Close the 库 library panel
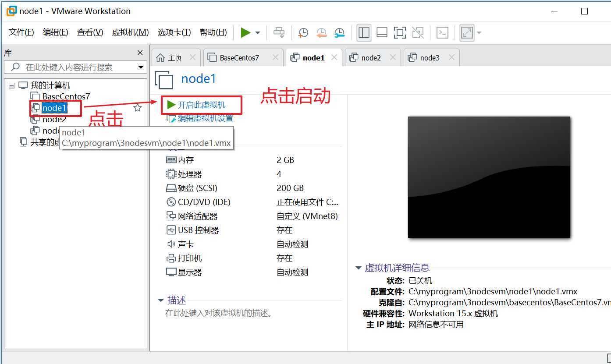Screen dimensions: 611x364 coord(140,53)
